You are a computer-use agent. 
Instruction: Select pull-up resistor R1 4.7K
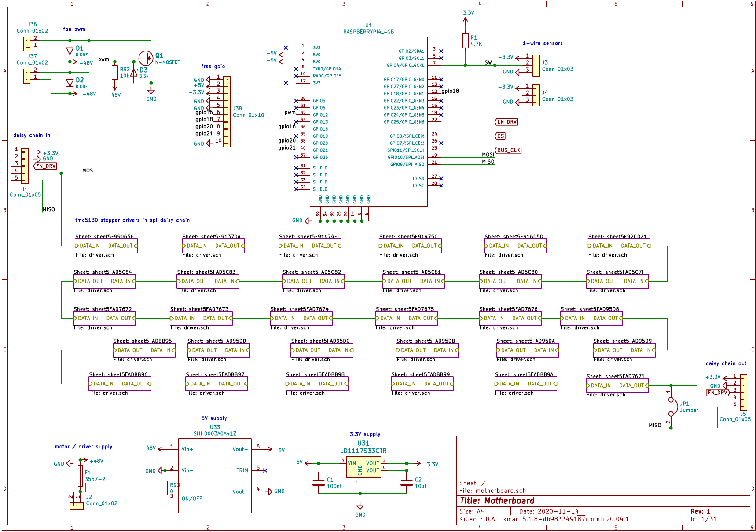click(x=465, y=40)
